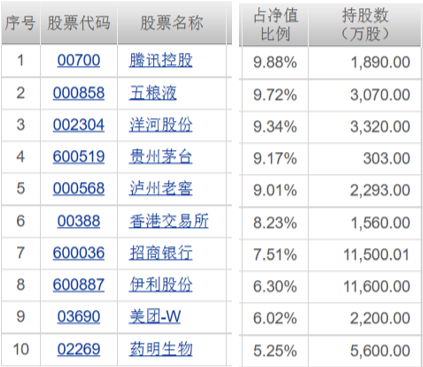
Task: Select the 7.51% net value cell
Action: [x=275, y=255]
